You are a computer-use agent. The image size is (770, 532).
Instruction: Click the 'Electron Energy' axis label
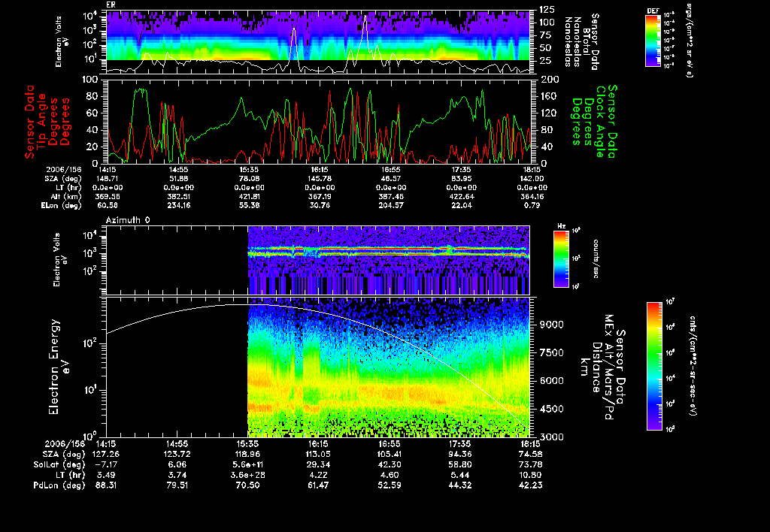point(54,367)
